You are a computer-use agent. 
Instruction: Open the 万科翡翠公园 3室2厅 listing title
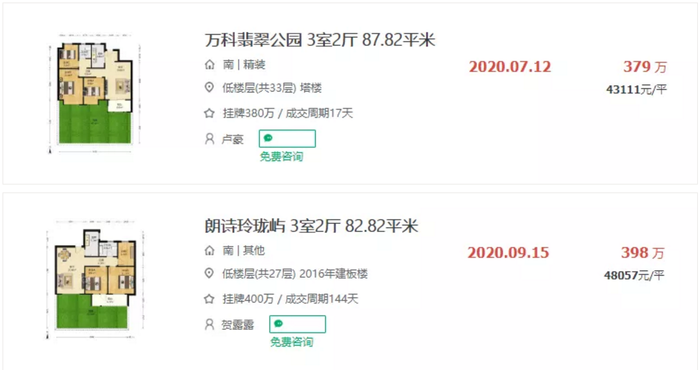[320, 40]
